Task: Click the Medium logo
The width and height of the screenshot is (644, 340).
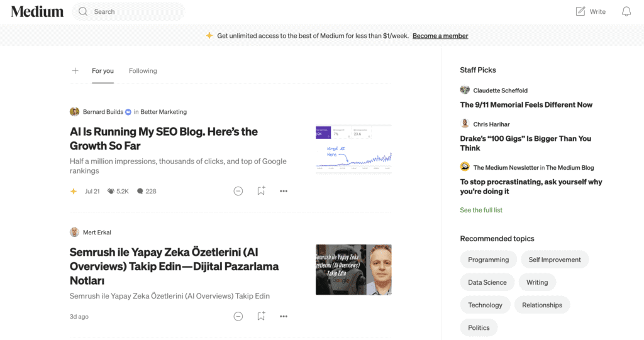Action: pyautogui.click(x=37, y=11)
